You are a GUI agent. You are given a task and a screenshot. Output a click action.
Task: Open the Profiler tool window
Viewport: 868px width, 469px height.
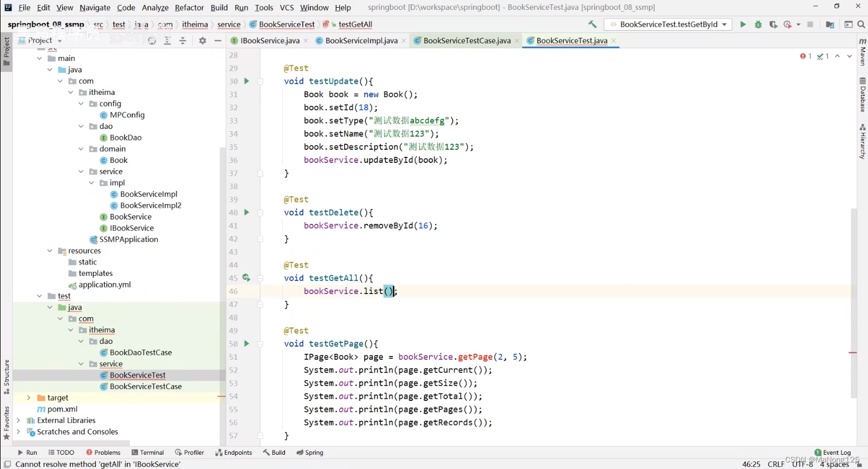click(x=190, y=453)
